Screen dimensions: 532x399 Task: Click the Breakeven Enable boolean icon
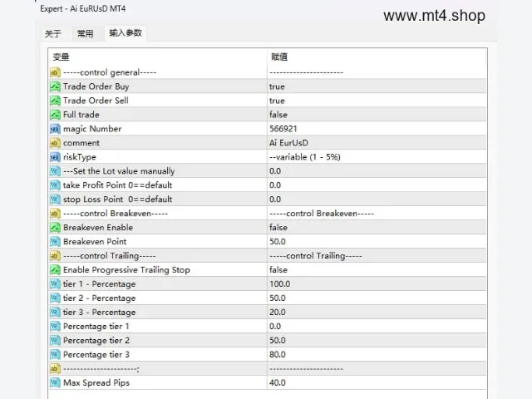55,228
